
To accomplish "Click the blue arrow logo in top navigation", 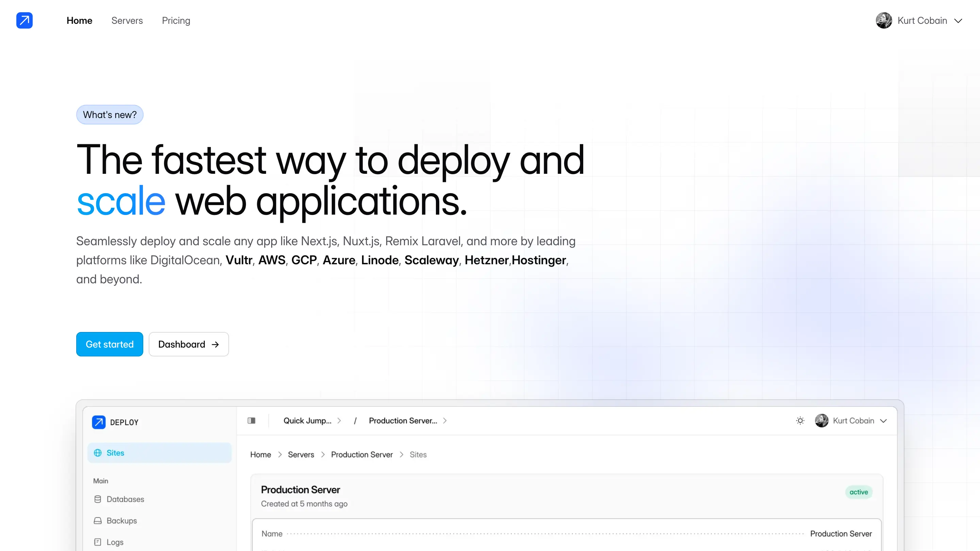I will (x=24, y=20).
